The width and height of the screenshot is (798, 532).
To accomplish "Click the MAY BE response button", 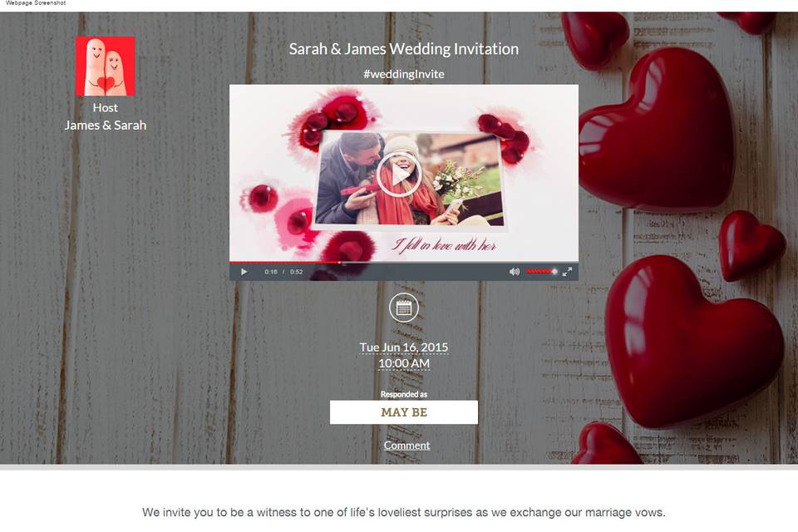I will coord(404,411).
